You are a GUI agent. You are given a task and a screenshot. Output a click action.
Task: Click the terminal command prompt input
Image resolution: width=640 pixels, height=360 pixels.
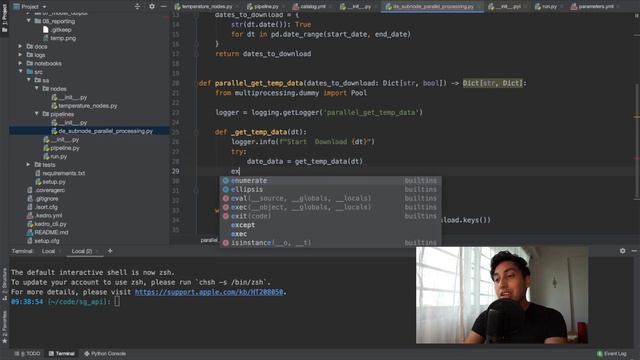coord(117,302)
